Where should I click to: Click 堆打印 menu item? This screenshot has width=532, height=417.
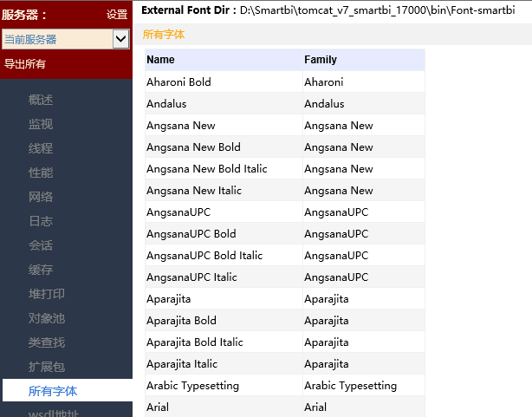(x=47, y=294)
